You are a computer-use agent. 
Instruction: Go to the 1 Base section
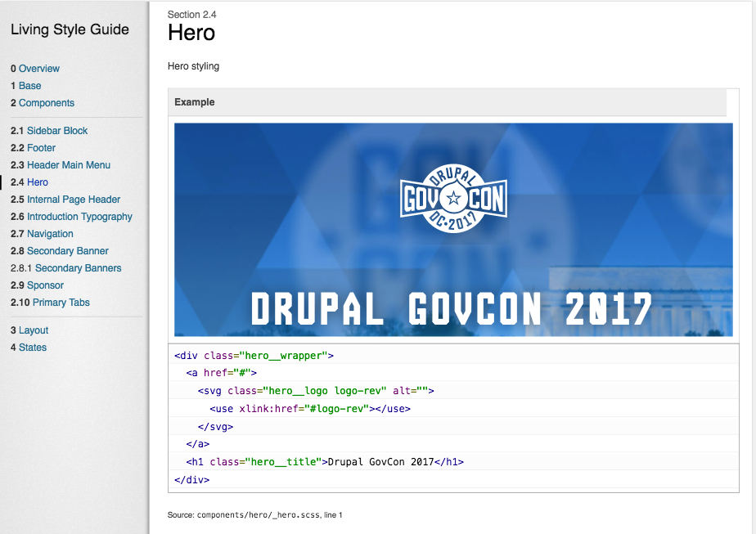[x=26, y=86]
